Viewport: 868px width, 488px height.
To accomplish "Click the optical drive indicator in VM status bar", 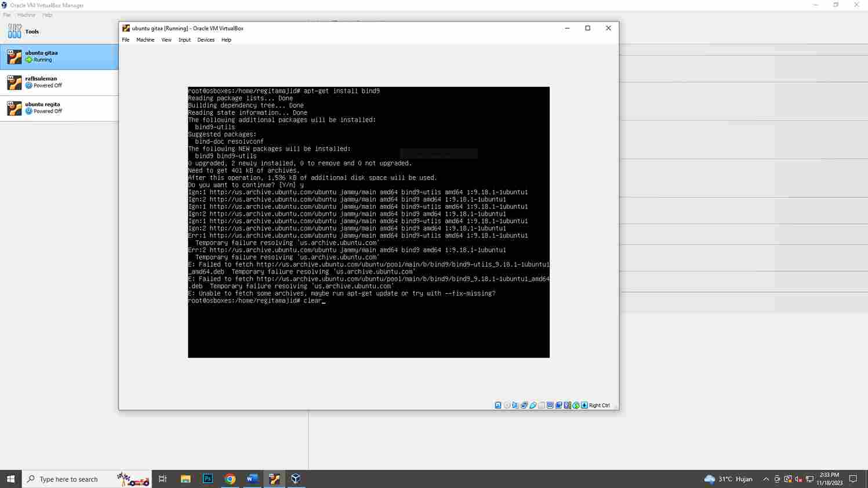I will point(507,405).
